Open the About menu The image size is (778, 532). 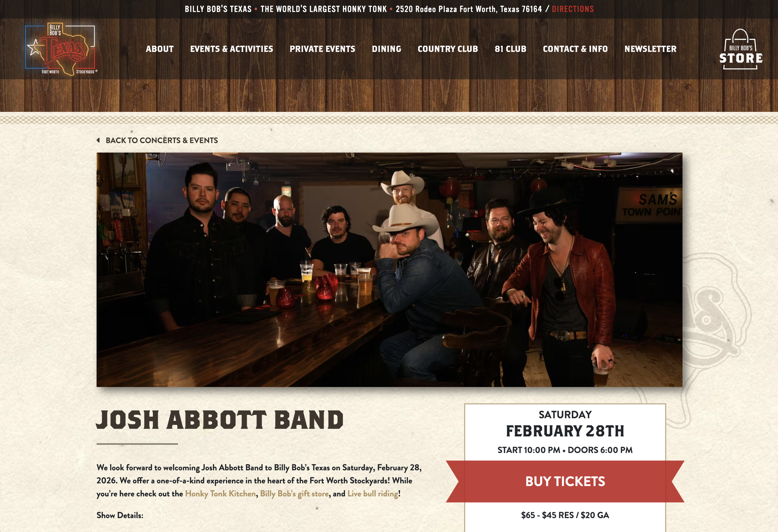(160, 49)
